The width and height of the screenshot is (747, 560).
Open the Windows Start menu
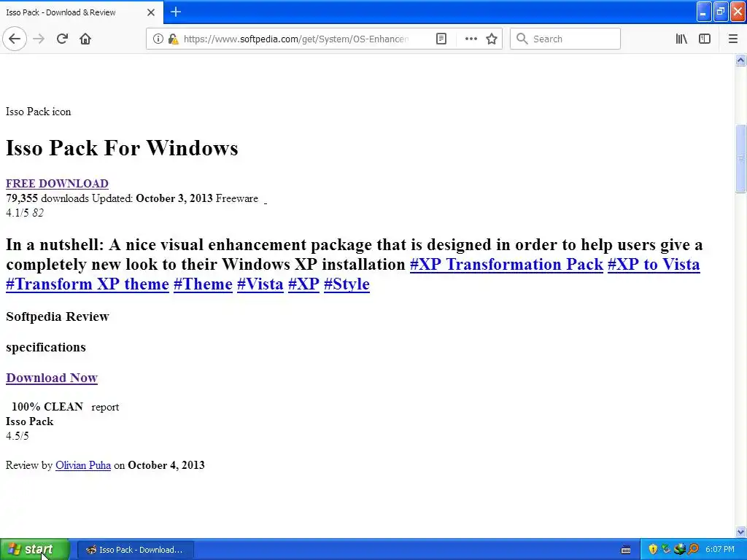tap(35, 550)
